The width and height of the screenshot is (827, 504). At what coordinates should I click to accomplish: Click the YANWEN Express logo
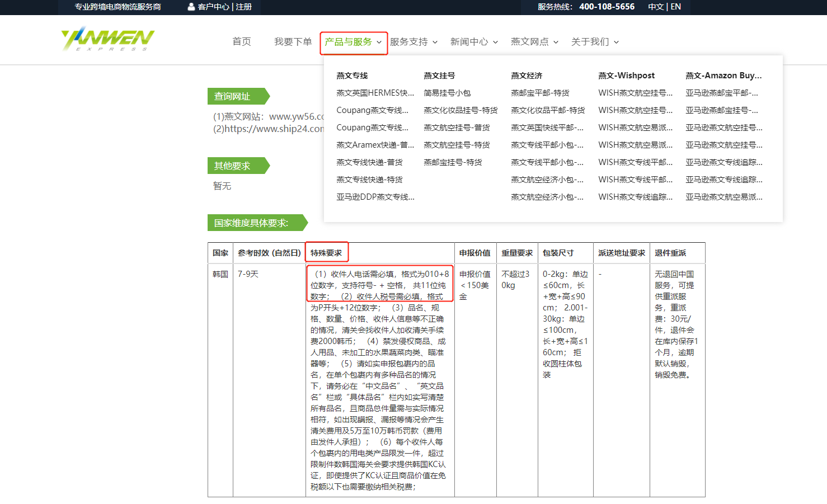pyautogui.click(x=107, y=39)
